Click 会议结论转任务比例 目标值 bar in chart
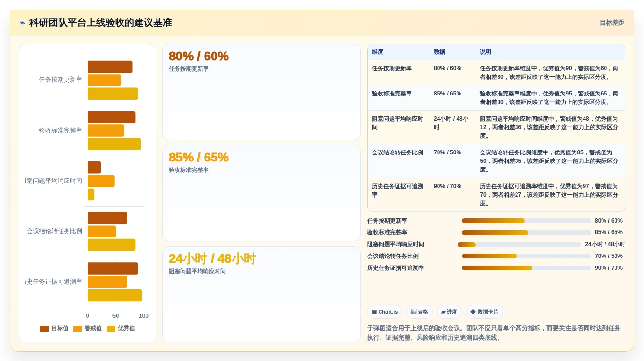Image resolution: width=644 pixels, height=361 pixels. 107,218
